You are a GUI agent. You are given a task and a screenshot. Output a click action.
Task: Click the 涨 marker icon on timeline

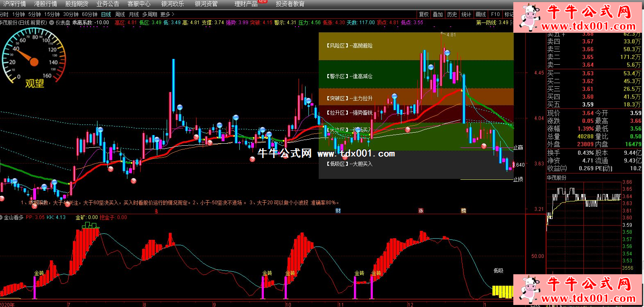coord(421,211)
